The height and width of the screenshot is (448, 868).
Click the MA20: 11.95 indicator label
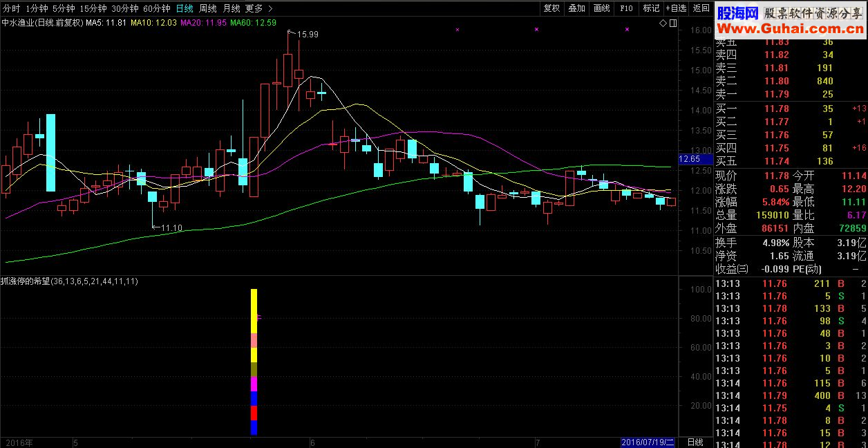tap(204, 23)
